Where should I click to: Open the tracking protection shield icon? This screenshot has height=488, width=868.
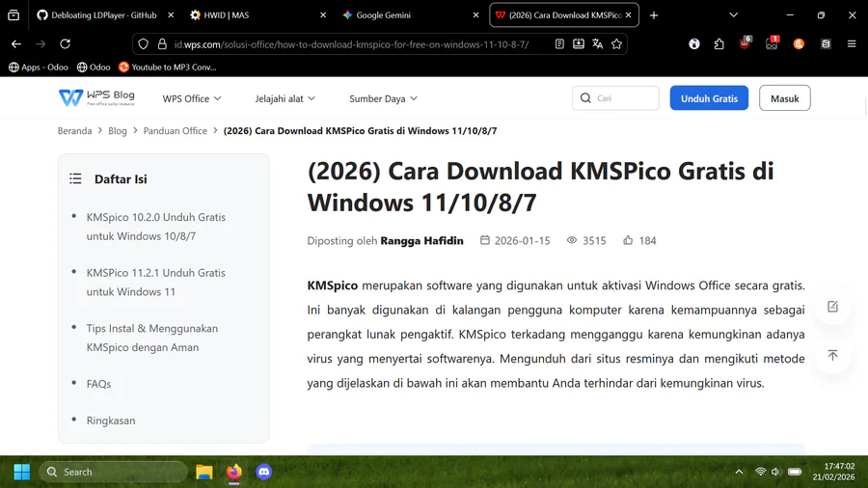144,44
